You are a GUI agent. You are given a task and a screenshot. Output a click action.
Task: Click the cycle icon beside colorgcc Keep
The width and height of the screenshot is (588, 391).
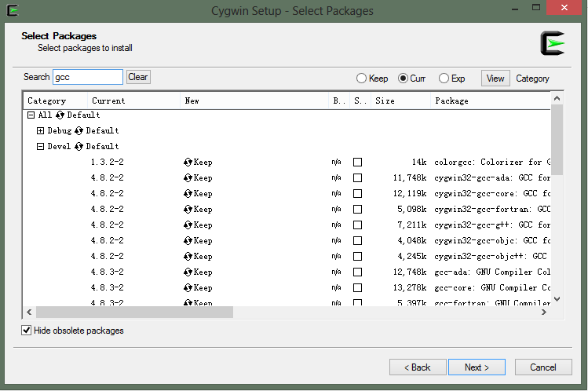tap(188, 163)
